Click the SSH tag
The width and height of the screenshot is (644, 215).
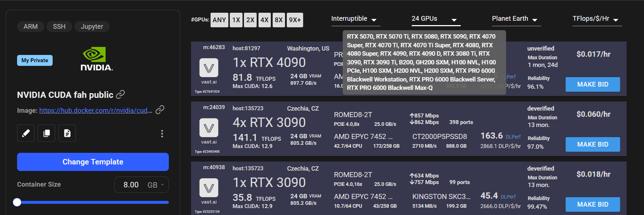[59, 27]
